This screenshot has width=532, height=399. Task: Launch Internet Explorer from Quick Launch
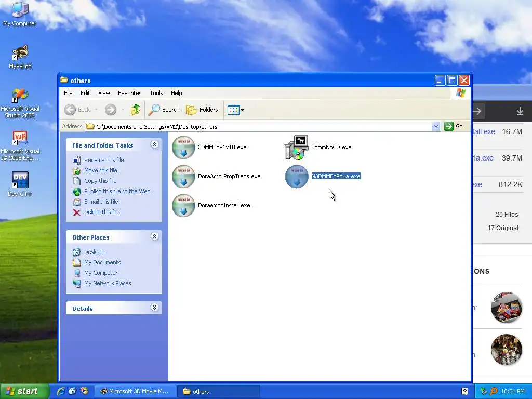coord(61,391)
